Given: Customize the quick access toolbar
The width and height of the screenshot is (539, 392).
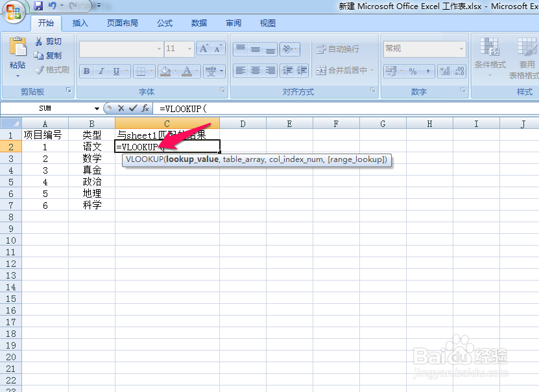Looking at the screenshot, I should pyautogui.click(x=99, y=5).
